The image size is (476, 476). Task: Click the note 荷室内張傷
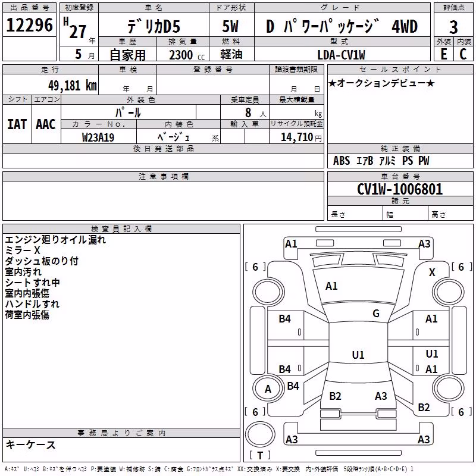pos(27,315)
